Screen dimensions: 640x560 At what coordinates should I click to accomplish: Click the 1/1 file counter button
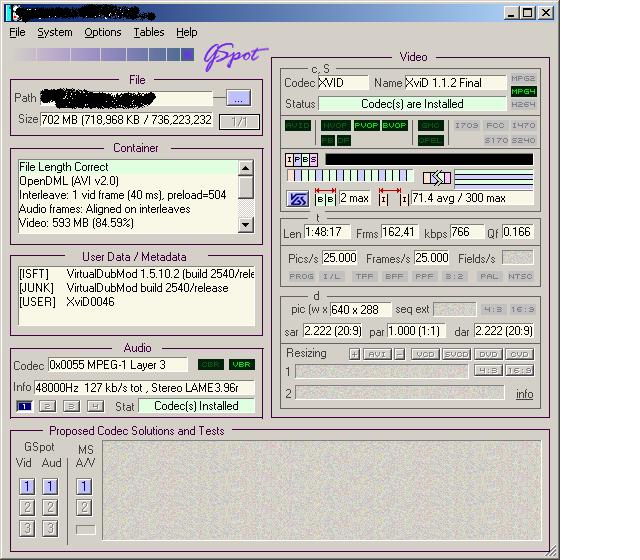coord(239,122)
